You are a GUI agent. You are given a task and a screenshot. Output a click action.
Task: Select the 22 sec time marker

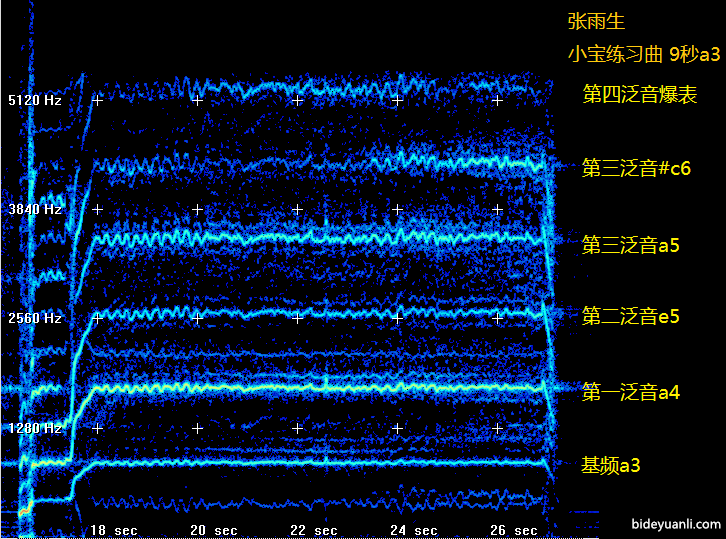coord(313,529)
